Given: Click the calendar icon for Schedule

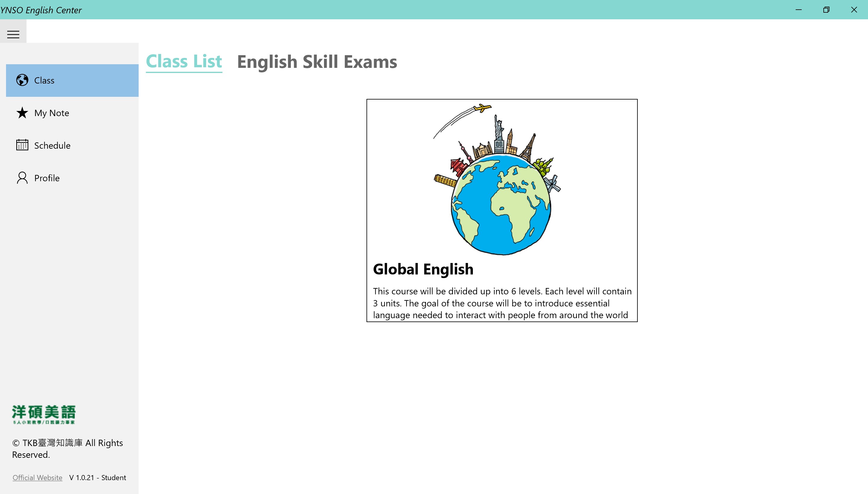Looking at the screenshot, I should (x=22, y=145).
